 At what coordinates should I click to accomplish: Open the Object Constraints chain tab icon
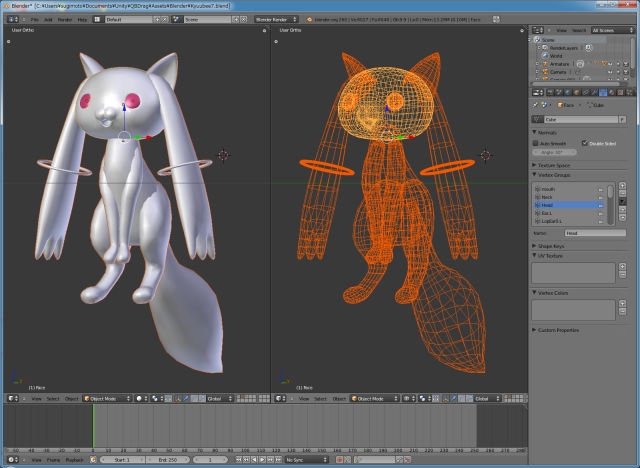pos(585,93)
